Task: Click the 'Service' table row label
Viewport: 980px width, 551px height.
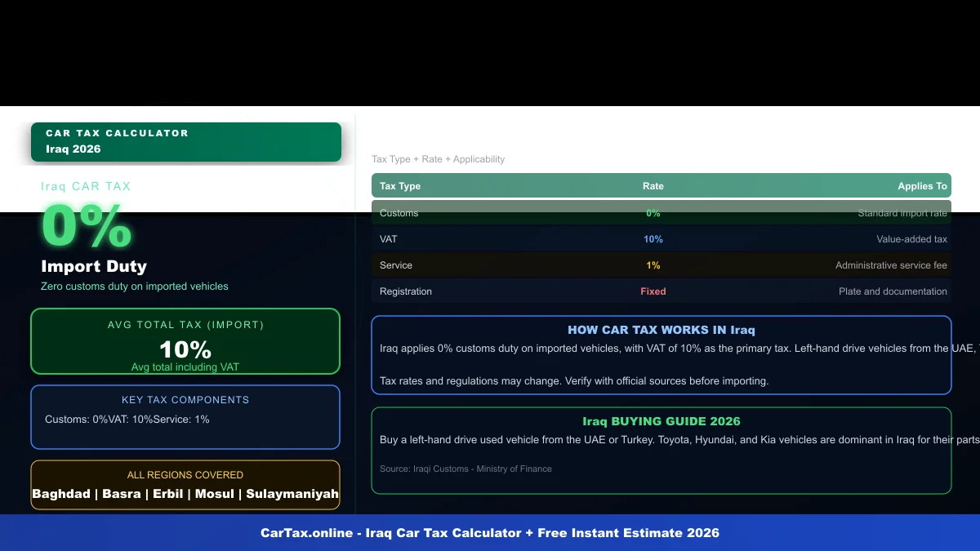Action: [x=396, y=265]
